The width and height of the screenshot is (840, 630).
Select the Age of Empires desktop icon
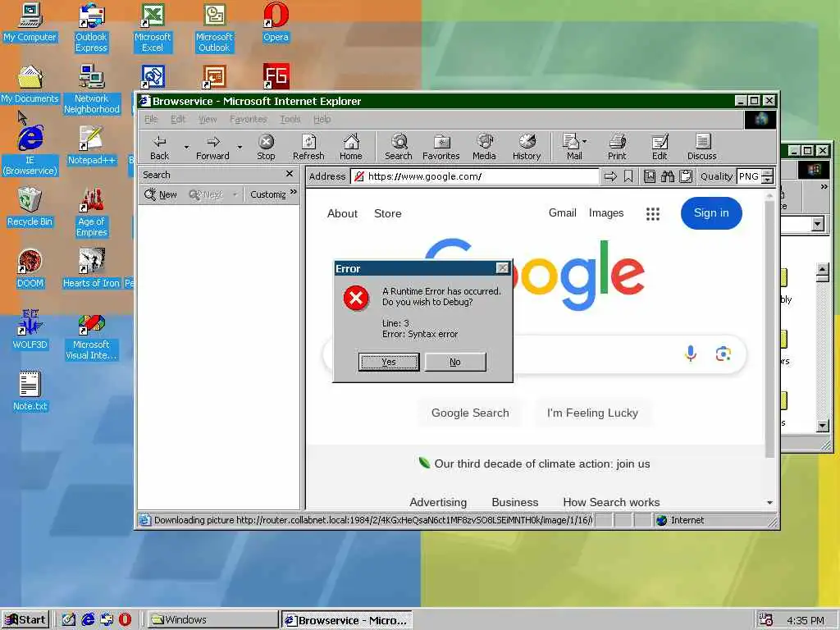92,212
